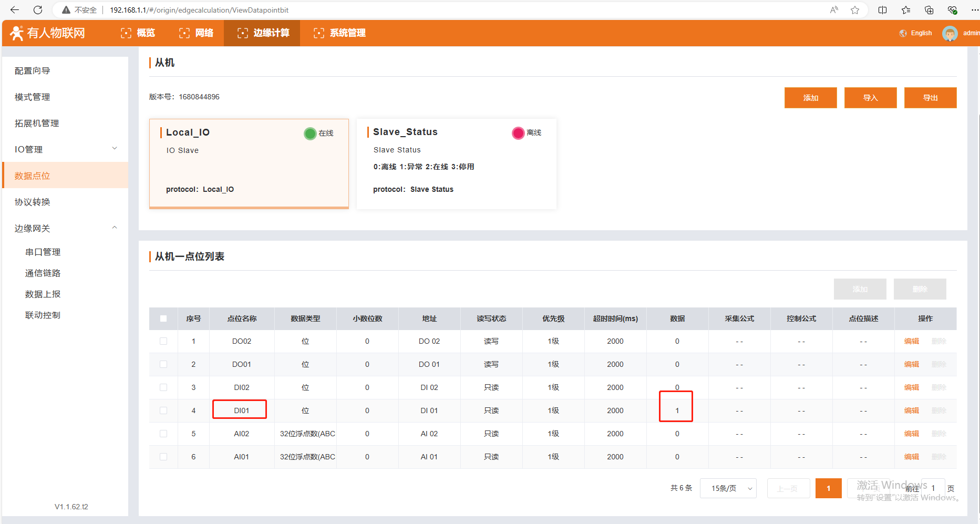Click the admin user avatar icon
This screenshot has width=980, height=524.
[950, 33]
